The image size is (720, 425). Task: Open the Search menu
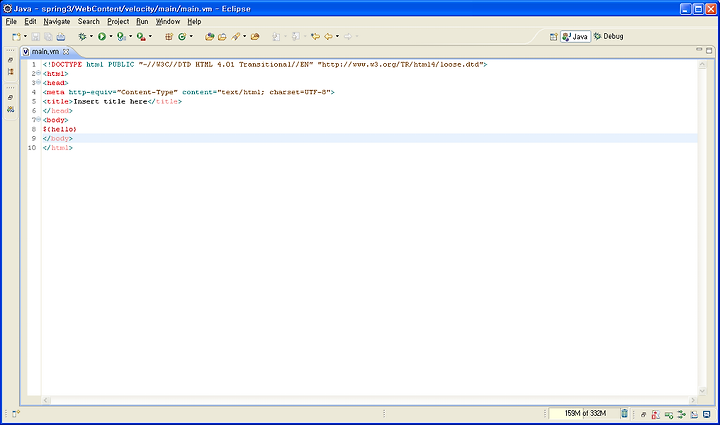[x=89, y=22]
